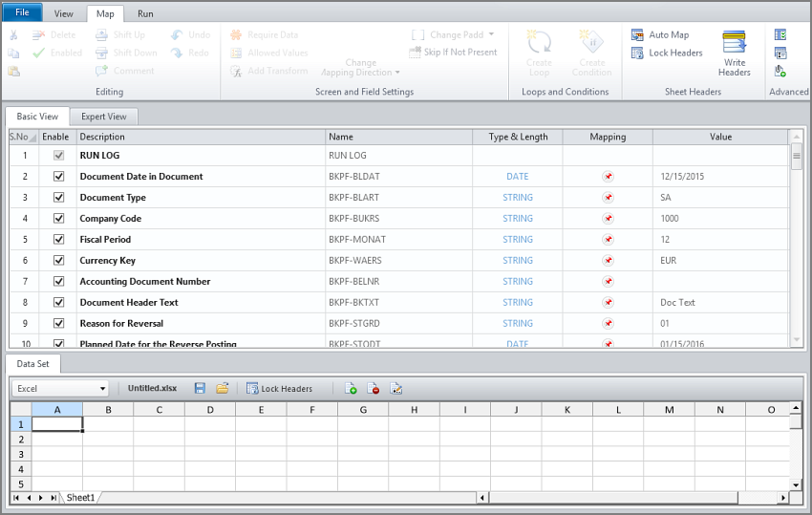
Task: Click the rename sheet icon in Data Set toolbar
Action: [x=396, y=389]
